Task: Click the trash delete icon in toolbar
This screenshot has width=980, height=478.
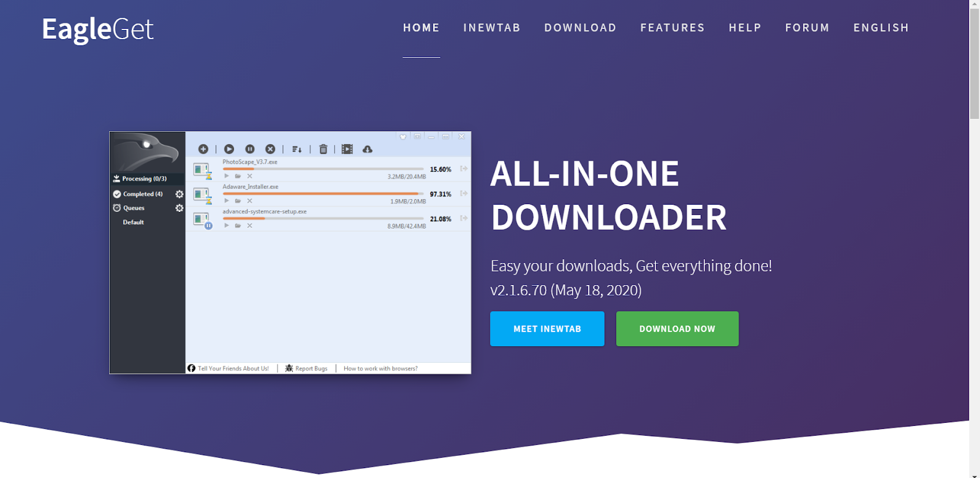Action: (x=323, y=149)
